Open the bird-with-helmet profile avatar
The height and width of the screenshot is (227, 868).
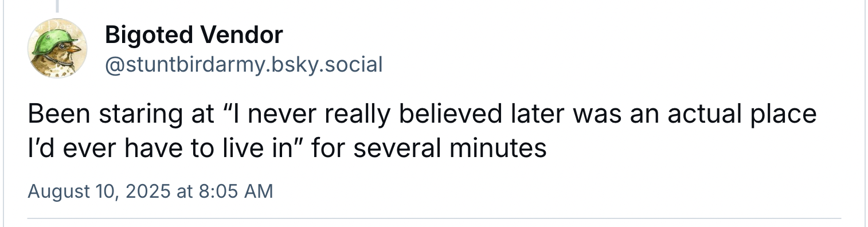point(57,49)
